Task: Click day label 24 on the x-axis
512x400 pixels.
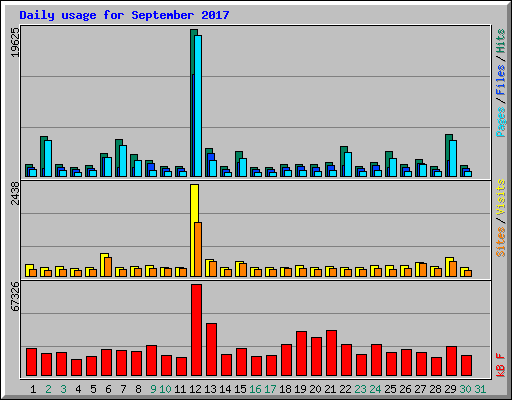Action: click(x=375, y=389)
